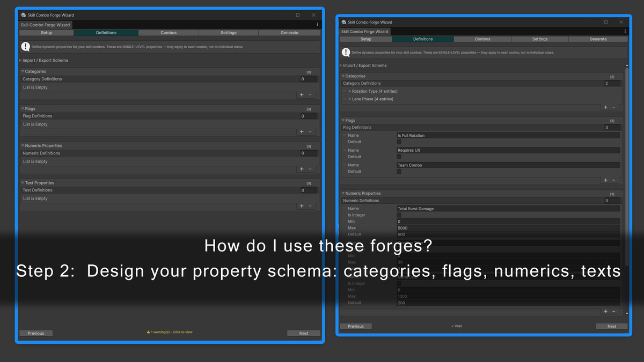Enable Is Integer for Total Burst Damage
Image resolution: width=644 pixels, height=362 pixels.
(399, 215)
